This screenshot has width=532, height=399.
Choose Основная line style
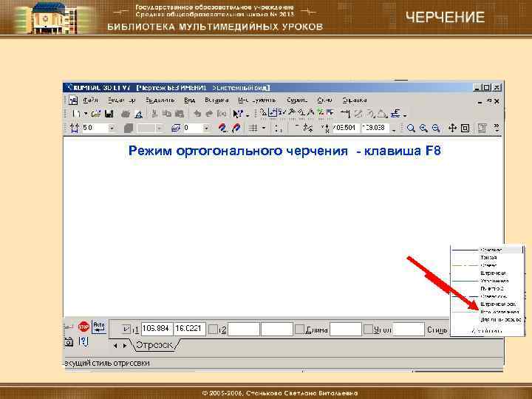pos(486,250)
